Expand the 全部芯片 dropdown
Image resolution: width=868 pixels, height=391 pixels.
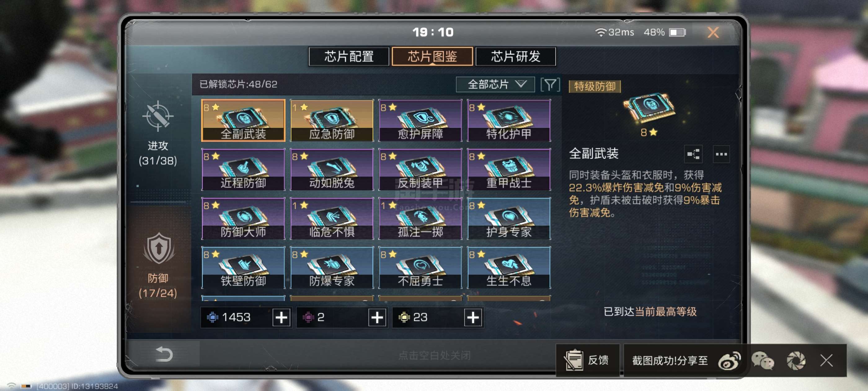495,84
